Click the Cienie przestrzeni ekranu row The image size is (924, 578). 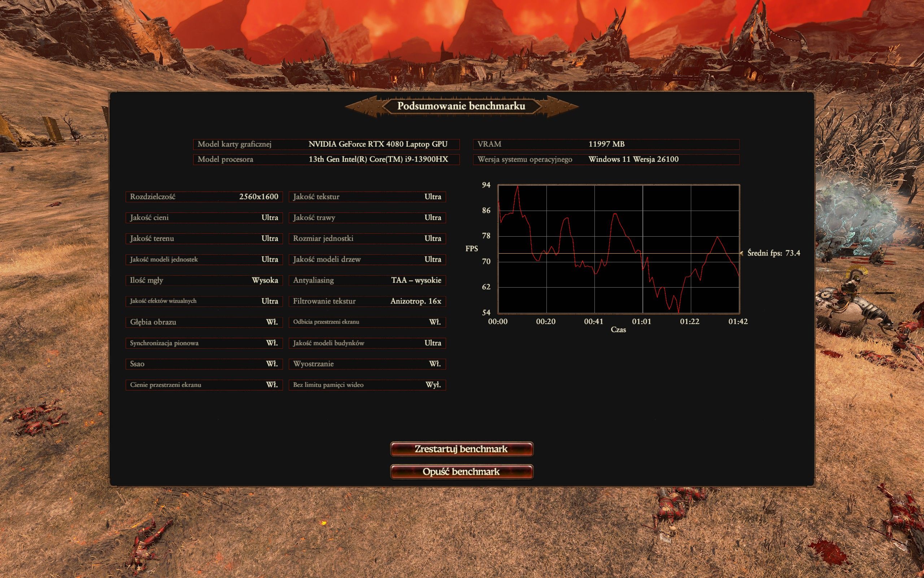pos(204,385)
